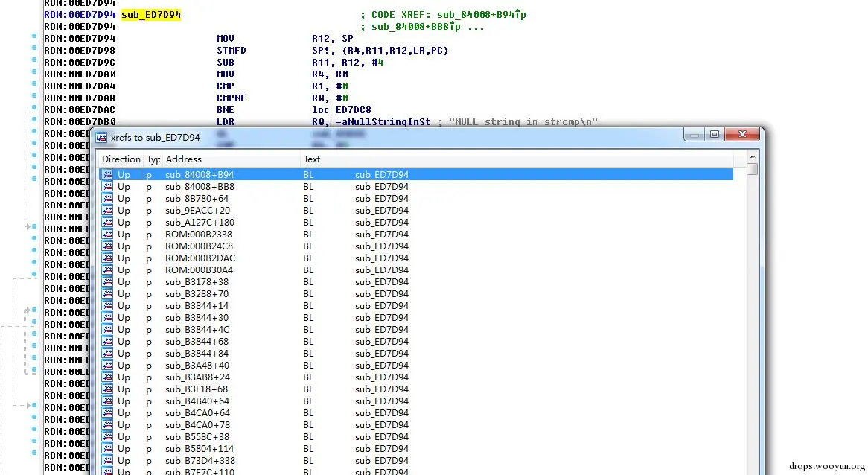This screenshot has height=475, width=868.
Task: Click the xref icon in ROM:000B30A4 row
Action: [x=107, y=270]
